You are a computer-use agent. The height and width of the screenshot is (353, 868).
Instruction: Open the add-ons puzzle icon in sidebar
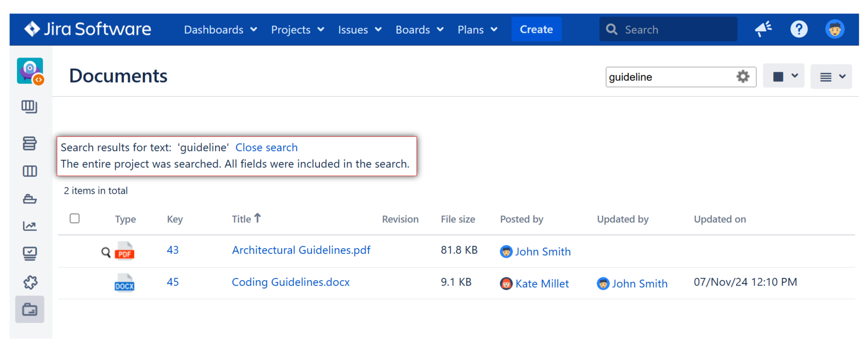pyautogui.click(x=29, y=282)
